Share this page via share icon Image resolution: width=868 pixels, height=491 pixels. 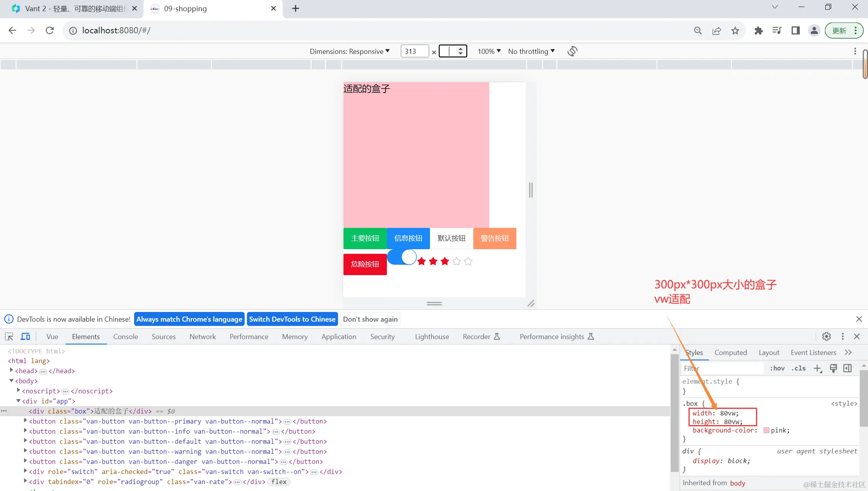click(x=716, y=31)
